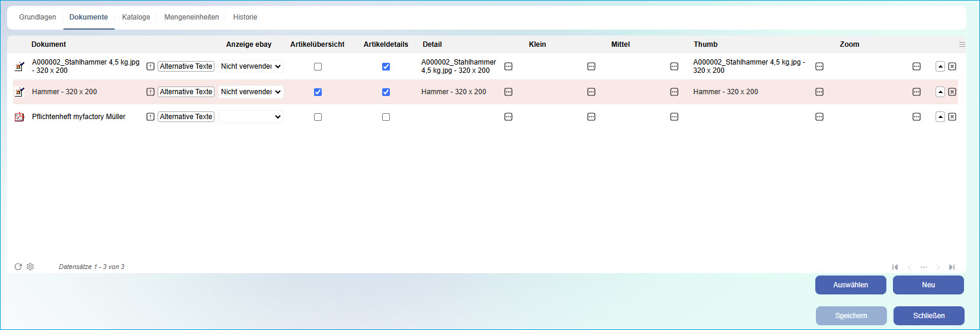Open Anzeige ebay dropdown for A000002_Stahlhammer
The height and width of the screenshot is (330, 980).
pyautogui.click(x=251, y=66)
